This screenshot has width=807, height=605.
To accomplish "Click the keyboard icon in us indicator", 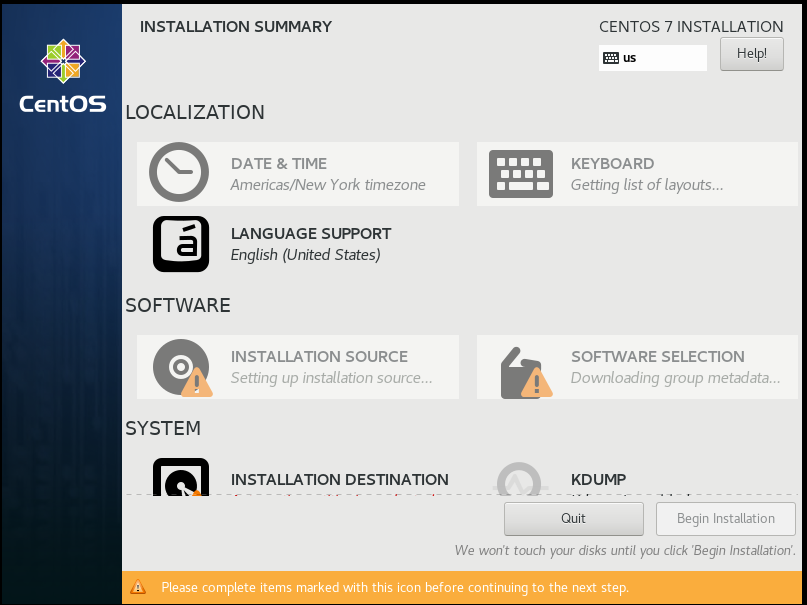I will (611, 58).
